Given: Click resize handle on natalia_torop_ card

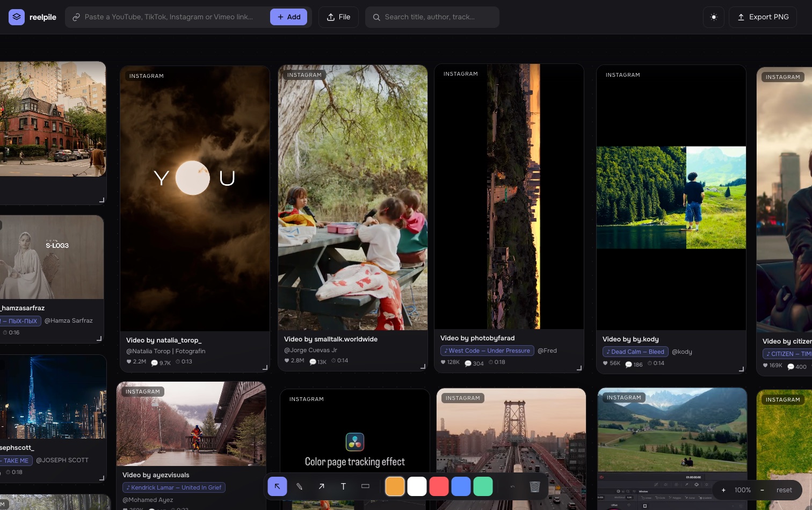Looking at the screenshot, I should click(x=265, y=368).
